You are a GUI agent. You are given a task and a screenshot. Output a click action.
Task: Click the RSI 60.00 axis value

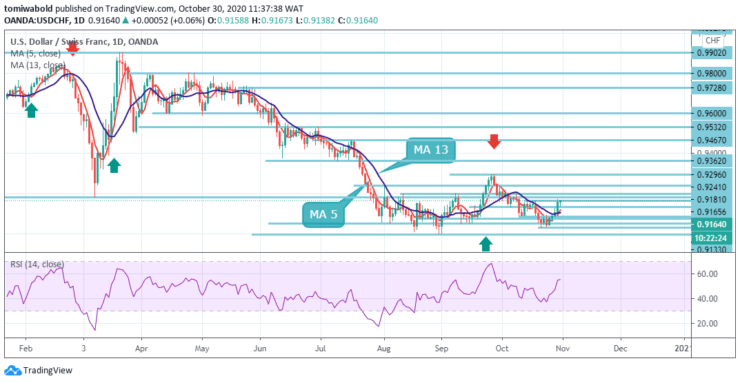(x=707, y=274)
